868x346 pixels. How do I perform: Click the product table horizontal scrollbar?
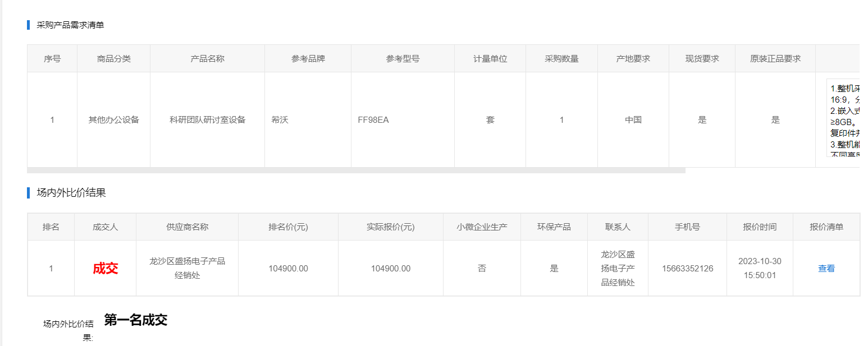(356, 170)
